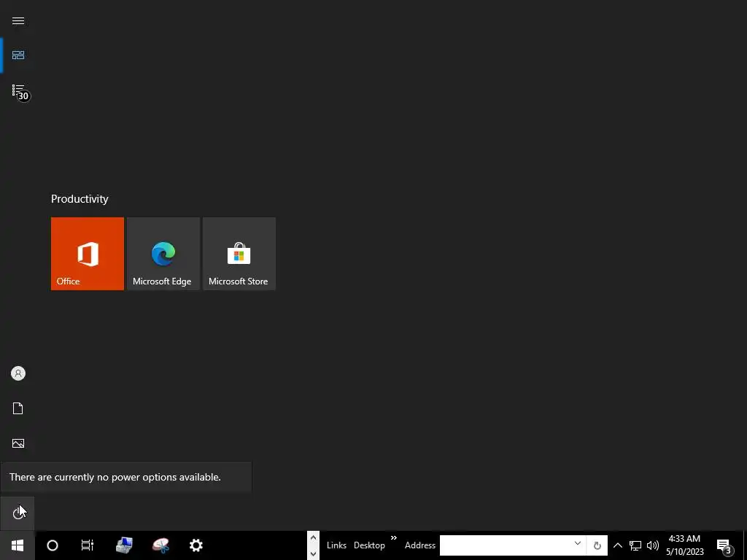The image size is (747, 560).
Task: Open the clock showing 4:33 AM
Action: [x=684, y=545]
